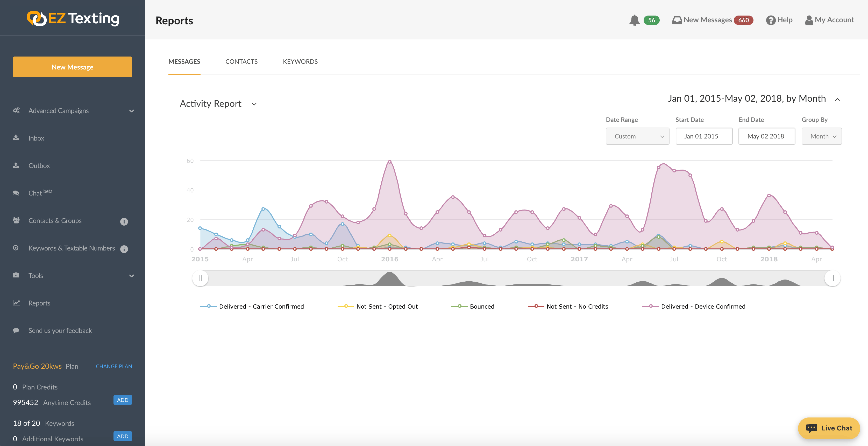
Task: Toggle Delivered - Carrier Confirmed legend series
Action: click(x=252, y=306)
